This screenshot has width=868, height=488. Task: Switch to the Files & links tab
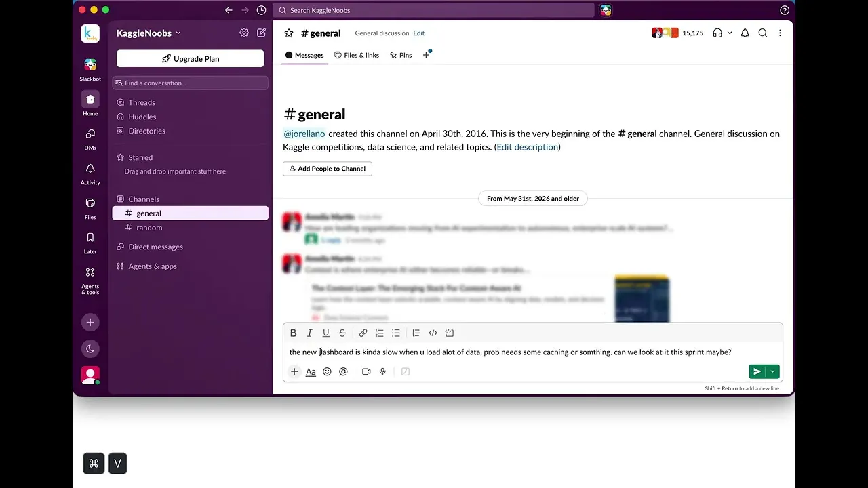pyautogui.click(x=357, y=55)
